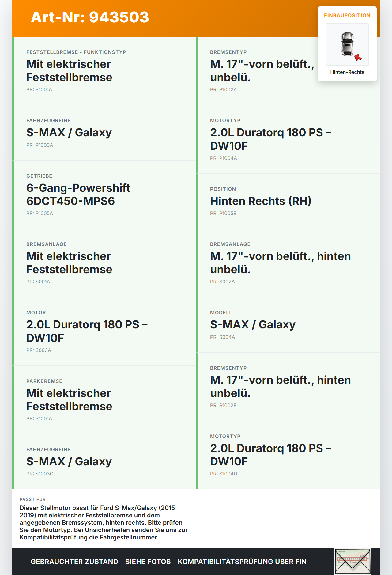Select the Art-Nr: 943503 heading
This screenshot has height=575, width=392.
[x=90, y=17]
